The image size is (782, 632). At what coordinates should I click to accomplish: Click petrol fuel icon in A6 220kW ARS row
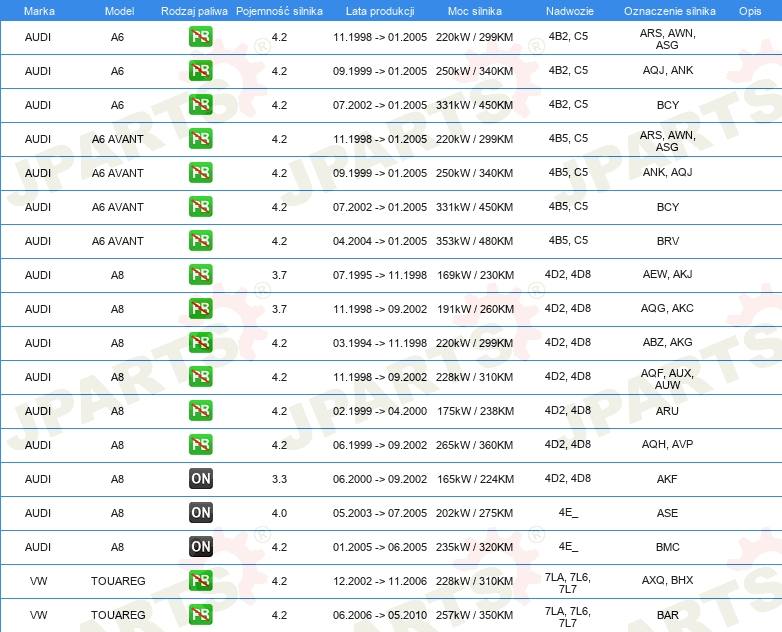(x=200, y=37)
